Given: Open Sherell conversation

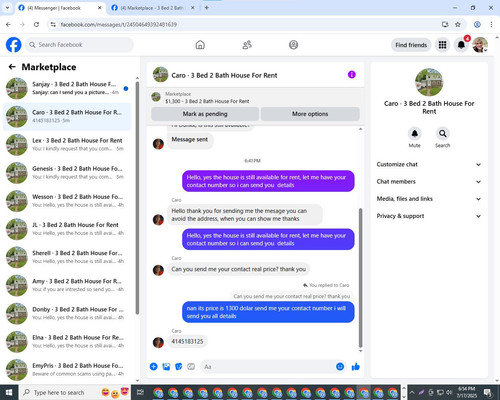Looking at the screenshot, I should coord(67,257).
